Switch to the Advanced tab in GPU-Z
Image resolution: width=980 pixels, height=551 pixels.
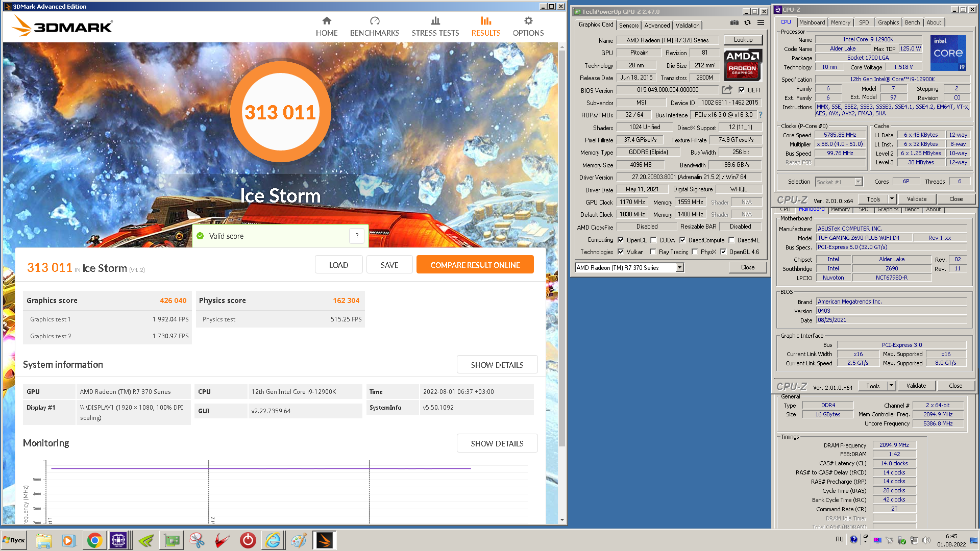tap(657, 26)
